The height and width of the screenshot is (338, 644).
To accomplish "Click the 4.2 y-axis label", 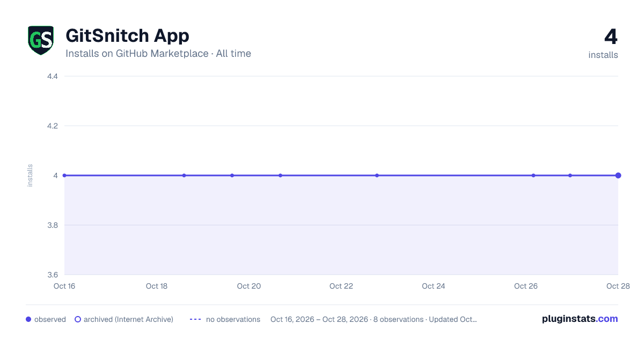I will tap(53, 126).
